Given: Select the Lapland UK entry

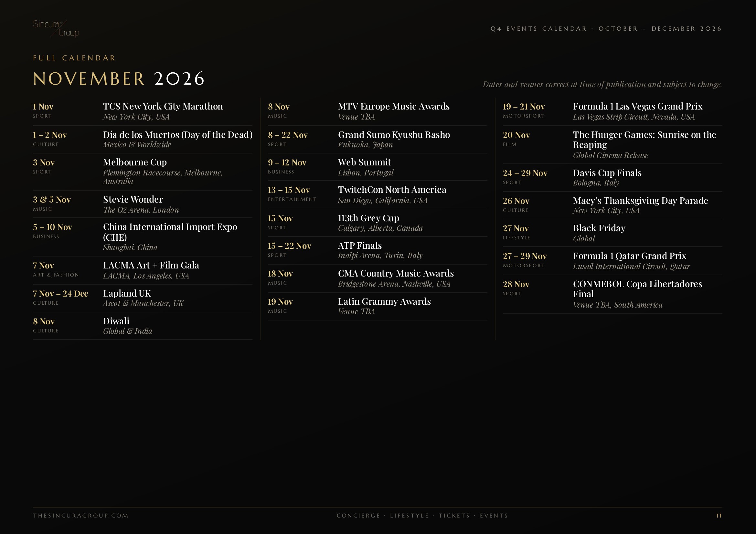Looking at the screenshot, I should pyautogui.click(x=127, y=293).
